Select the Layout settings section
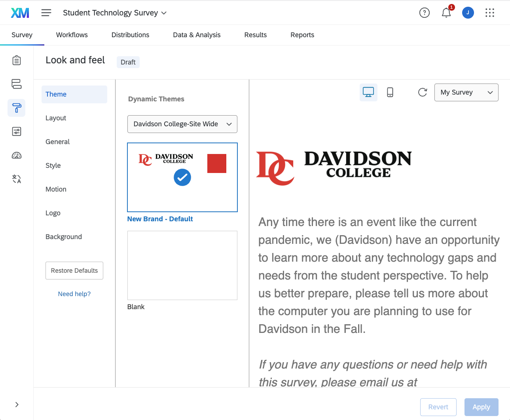This screenshot has width=510, height=420. click(74, 118)
